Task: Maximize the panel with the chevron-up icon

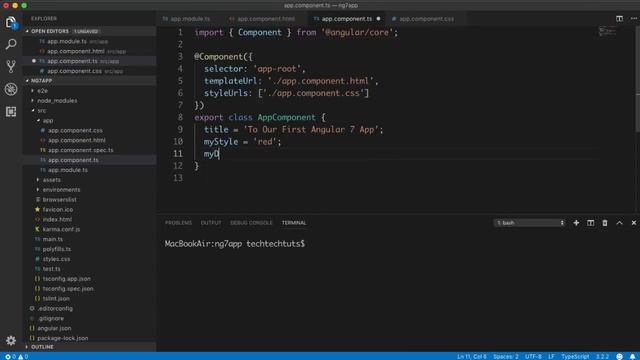Action: point(619,223)
